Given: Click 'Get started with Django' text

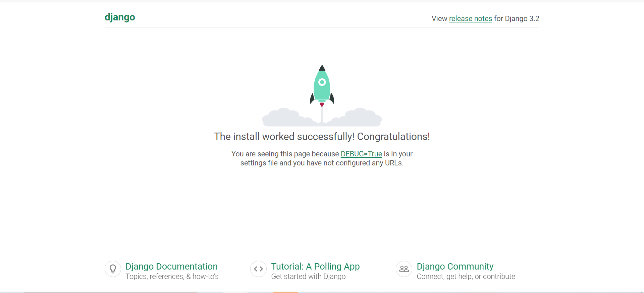Looking at the screenshot, I should [308, 277].
